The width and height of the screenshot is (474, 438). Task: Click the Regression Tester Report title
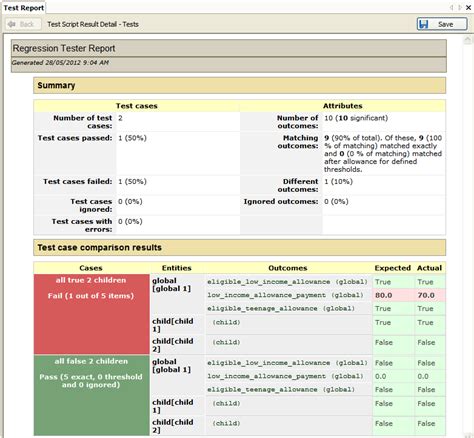tap(64, 48)
